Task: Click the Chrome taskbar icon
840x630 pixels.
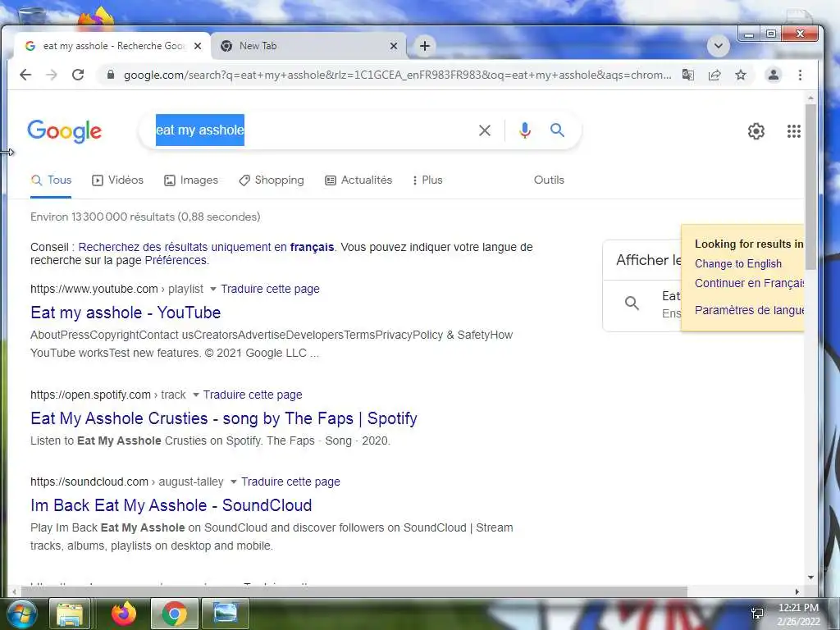Action: pos(174,614)
